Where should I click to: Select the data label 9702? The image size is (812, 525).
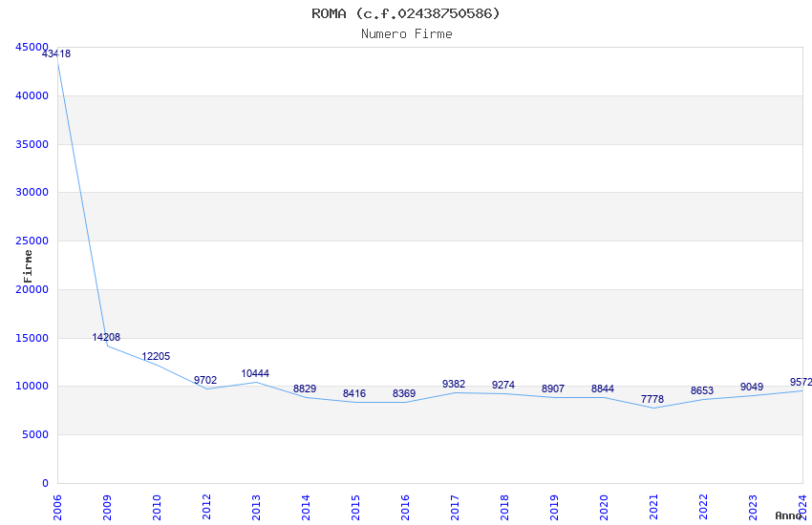(x=205, y=380)
